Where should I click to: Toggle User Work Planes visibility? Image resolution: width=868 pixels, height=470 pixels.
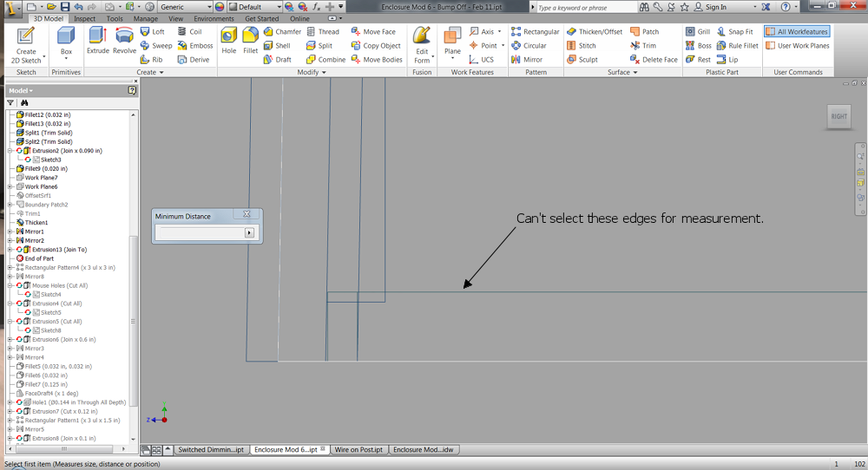798,45
